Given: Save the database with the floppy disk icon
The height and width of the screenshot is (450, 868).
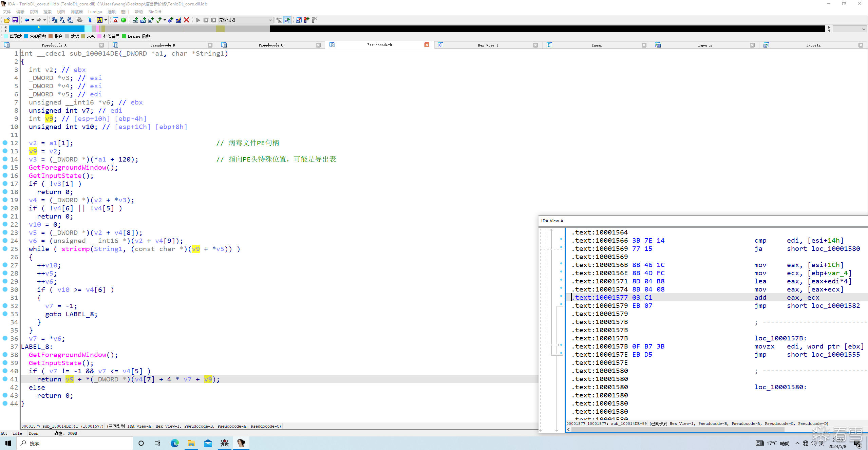Looking at the screenshot, I should point(15,20).
